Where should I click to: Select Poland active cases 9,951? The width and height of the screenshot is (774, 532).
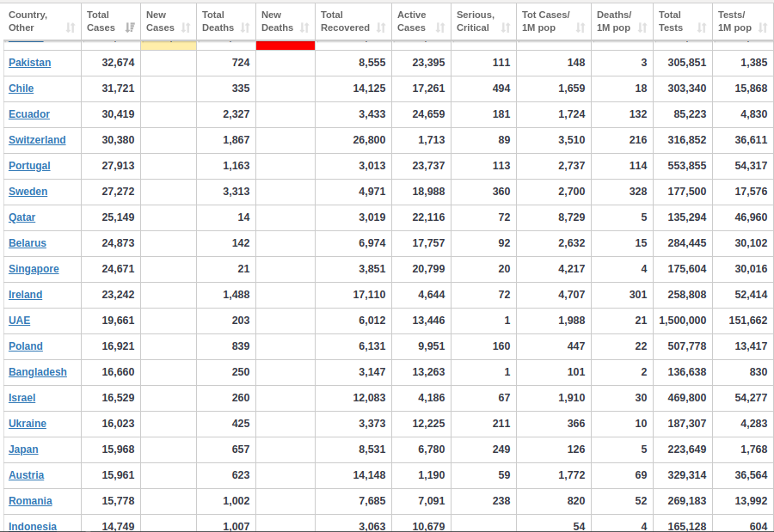coord(432,346)
